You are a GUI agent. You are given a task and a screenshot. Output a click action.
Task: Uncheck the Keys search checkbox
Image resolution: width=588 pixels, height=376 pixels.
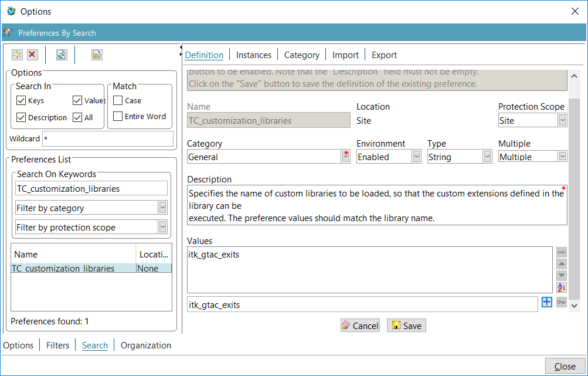21,101
